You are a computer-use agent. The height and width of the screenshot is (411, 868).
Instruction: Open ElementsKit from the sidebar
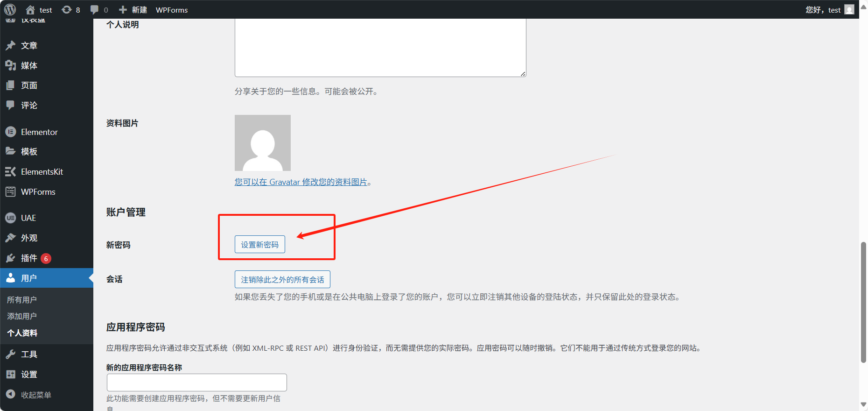pyautogui.click(x=42, y=172)
